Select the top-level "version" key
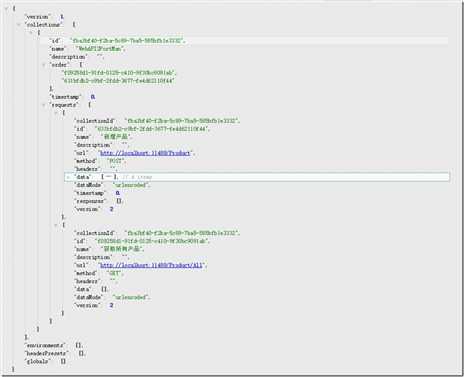 click(x=38, y=17)
